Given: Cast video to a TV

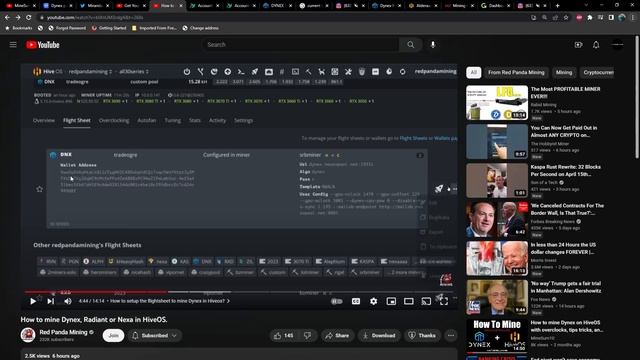Looking at the screenshot, I should (426, 301).
